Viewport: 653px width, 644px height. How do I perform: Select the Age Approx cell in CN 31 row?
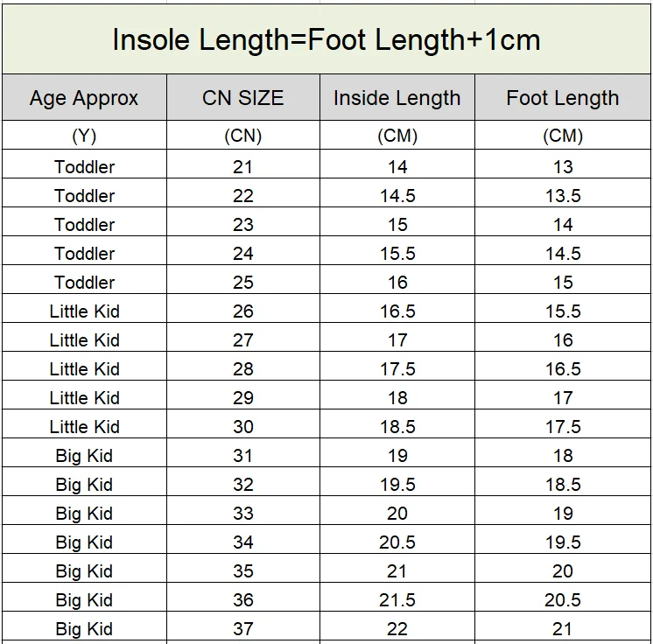coord(84,455)
